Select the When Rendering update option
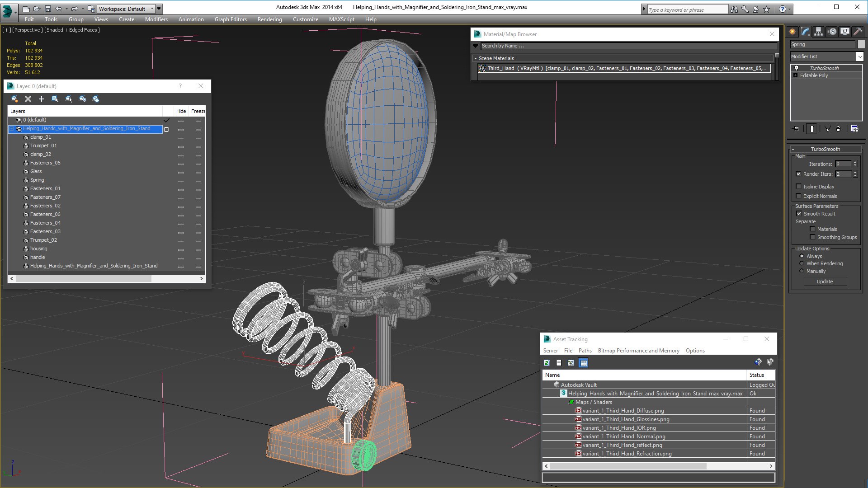 [x=802, y=263]
